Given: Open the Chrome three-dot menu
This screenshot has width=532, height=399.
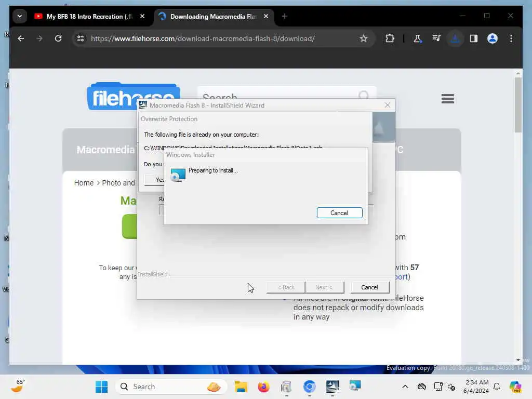Looking at the screenshot, I should 511,38.
